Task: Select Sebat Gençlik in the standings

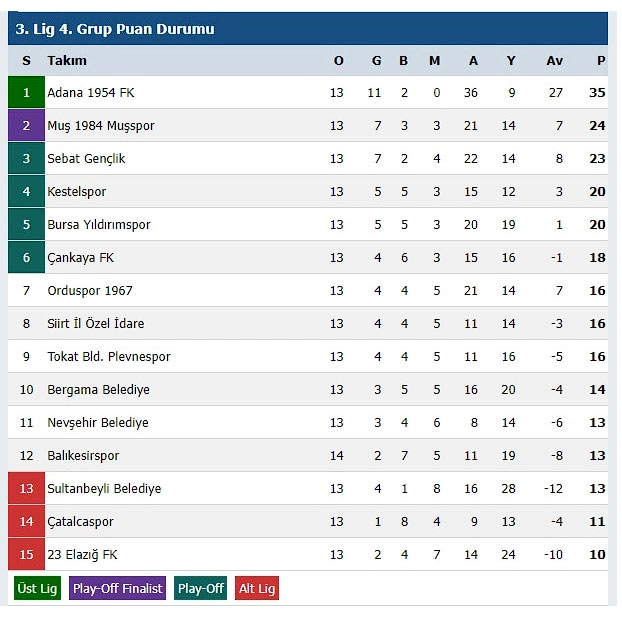Action: point(86,159)
